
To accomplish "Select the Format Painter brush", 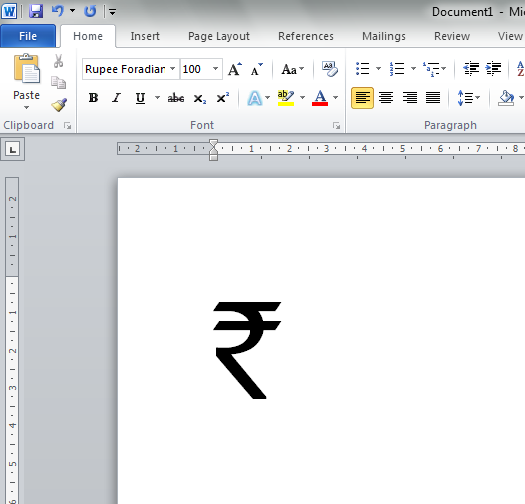I will point(59,105).
